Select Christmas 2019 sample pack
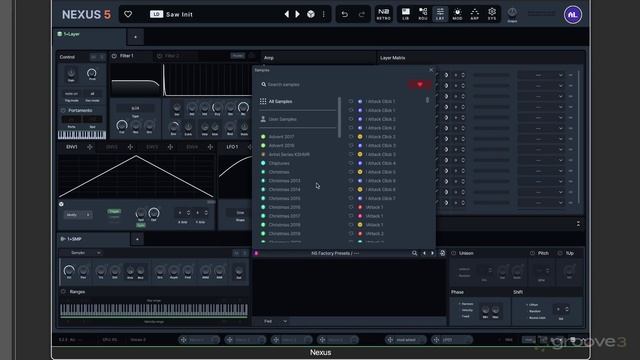The image size is (640, 360). (284, 233)
